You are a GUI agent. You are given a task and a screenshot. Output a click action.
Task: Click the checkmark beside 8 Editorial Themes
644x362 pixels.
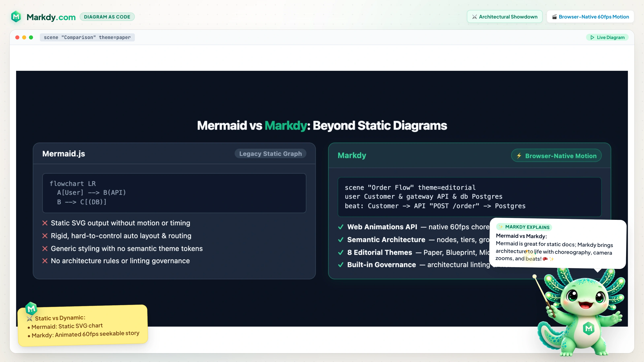tap(341, 252)
